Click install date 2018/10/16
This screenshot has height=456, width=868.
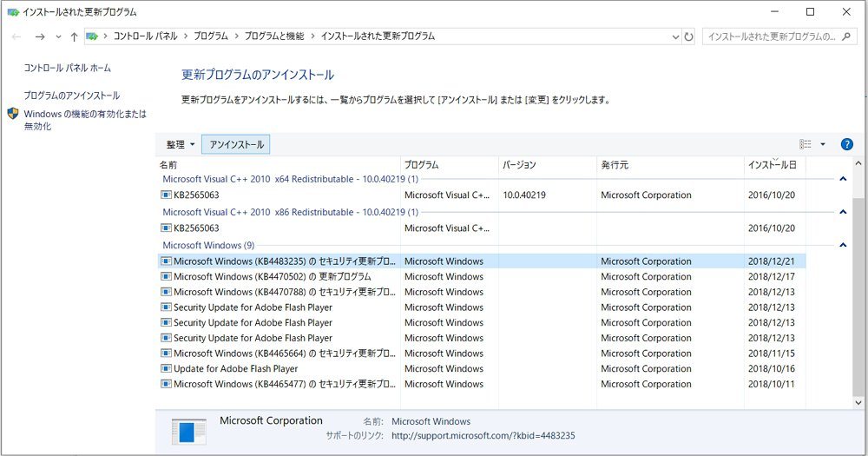pos(771,369)
